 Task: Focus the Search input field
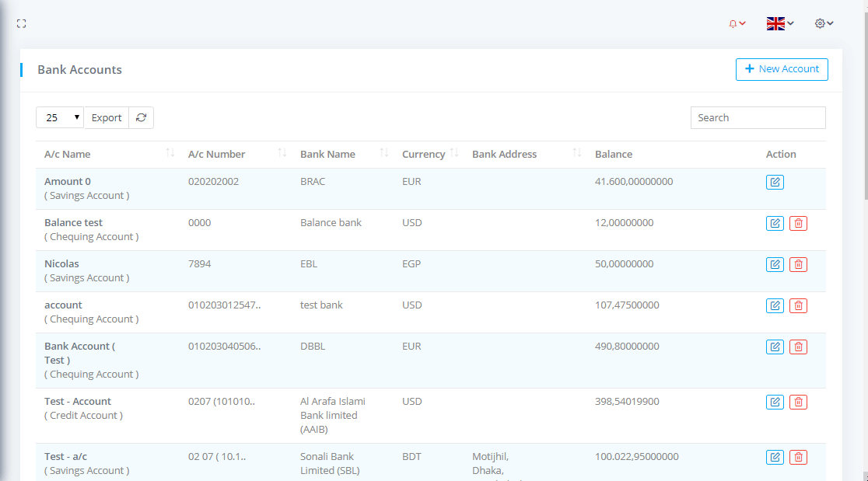(x=758, y=117)
